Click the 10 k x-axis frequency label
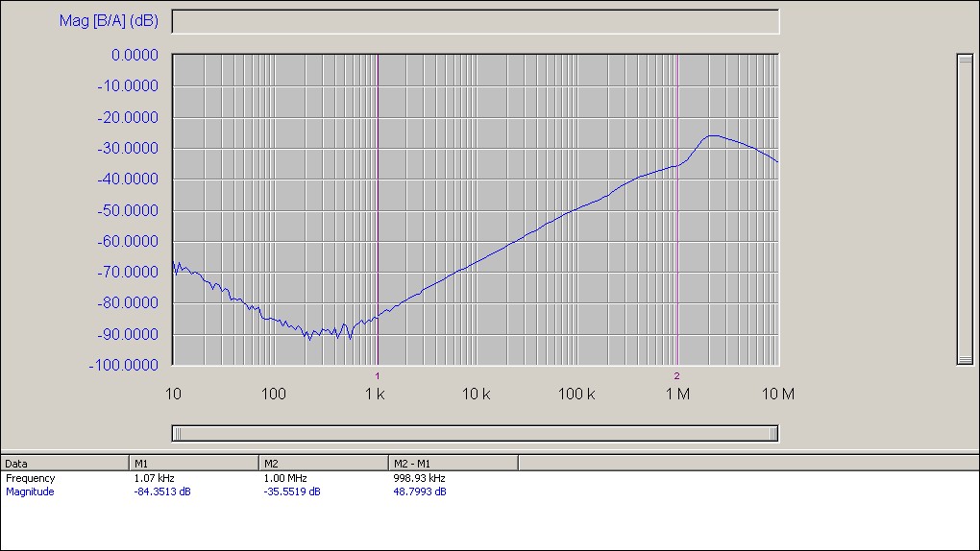 click(476, 395)
